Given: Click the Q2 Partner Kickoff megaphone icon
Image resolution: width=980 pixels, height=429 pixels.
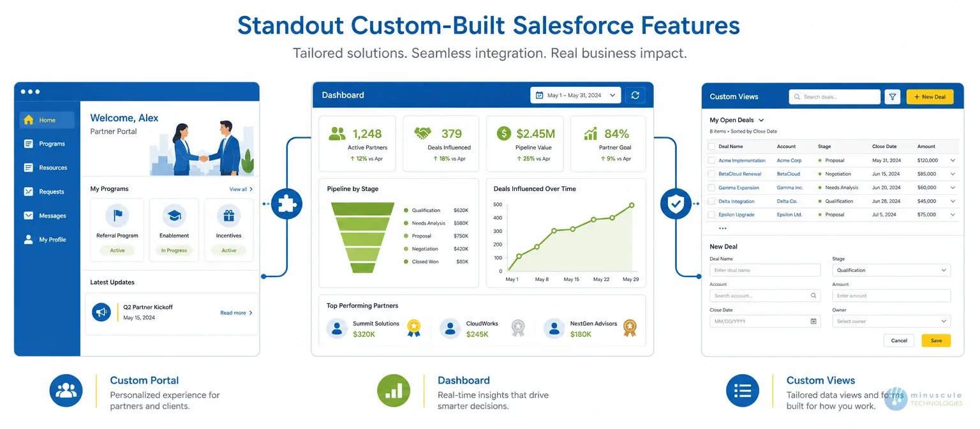Looking at the screenshot, I should pyautogui.click(x=101, y=312).
